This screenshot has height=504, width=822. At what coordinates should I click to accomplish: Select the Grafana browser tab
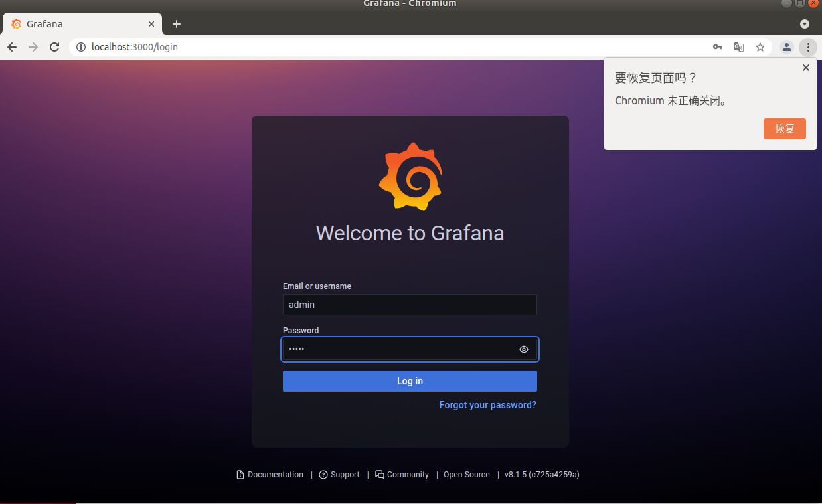[83, 24]
